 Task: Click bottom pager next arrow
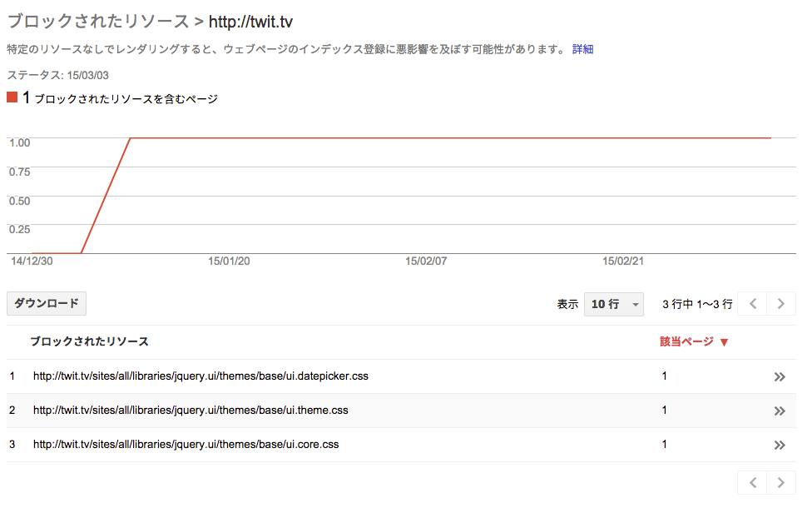click(781, 483)
